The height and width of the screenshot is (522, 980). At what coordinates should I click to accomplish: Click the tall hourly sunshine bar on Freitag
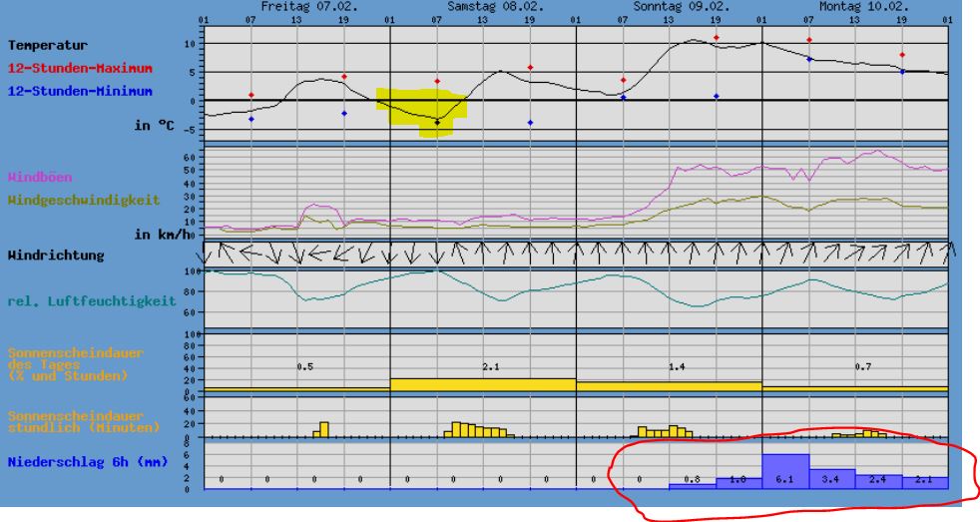point(323,429)
